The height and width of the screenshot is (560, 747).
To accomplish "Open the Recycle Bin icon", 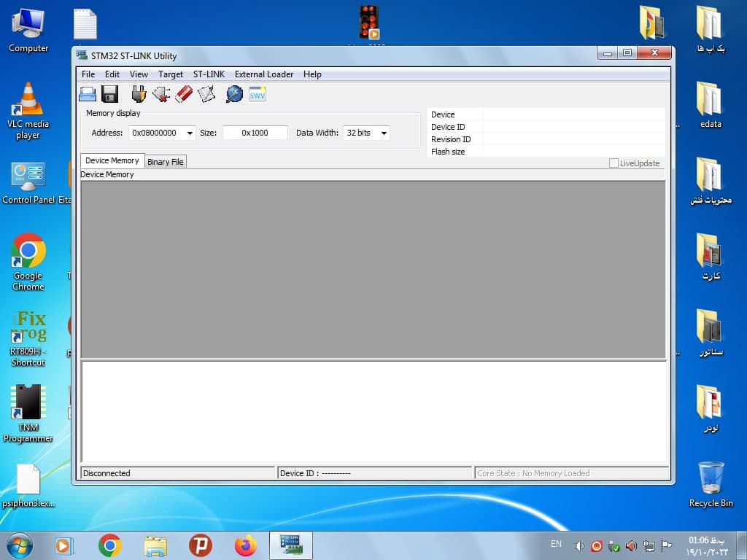I will tap(711, 485).
